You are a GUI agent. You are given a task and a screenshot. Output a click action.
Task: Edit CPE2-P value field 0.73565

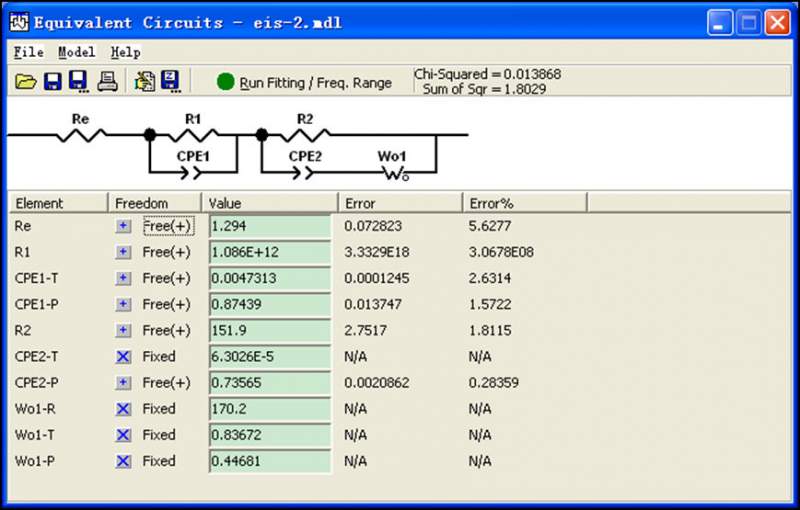coord(270,382)
